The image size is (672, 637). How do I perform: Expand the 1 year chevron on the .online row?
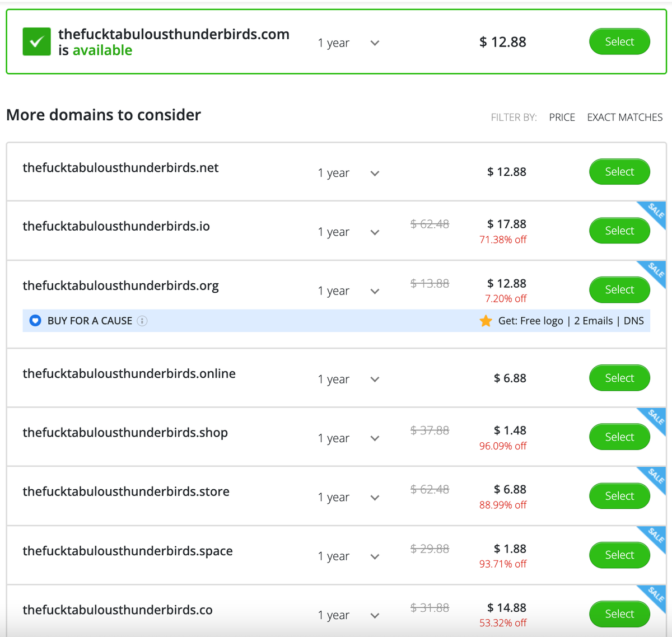[x=375, y=380]
